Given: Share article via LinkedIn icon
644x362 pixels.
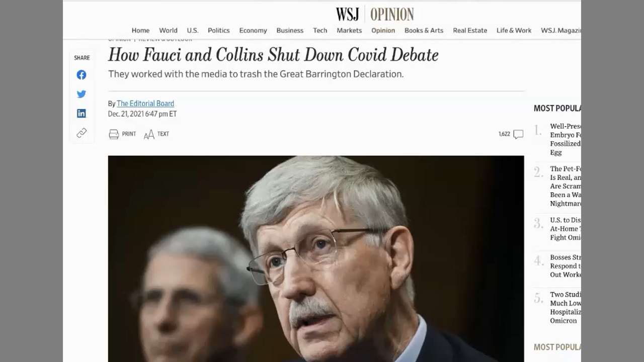Looking at the screenshot, I should click(82, 114).
